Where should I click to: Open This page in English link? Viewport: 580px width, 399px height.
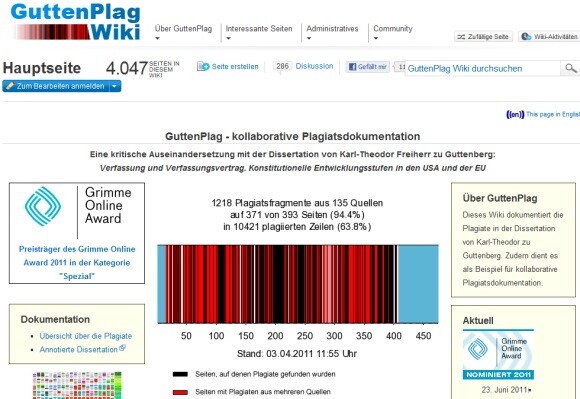553,114
